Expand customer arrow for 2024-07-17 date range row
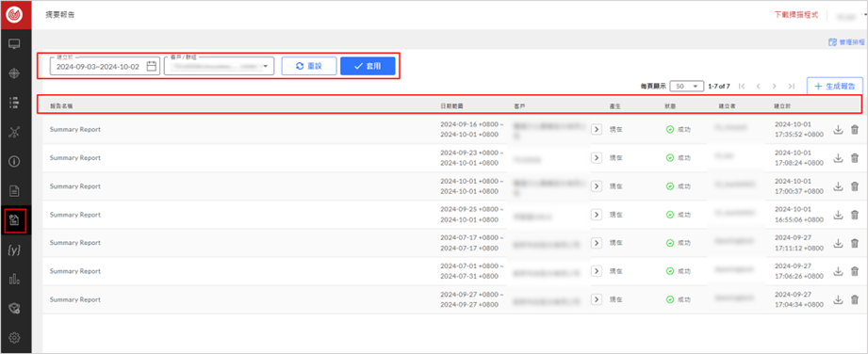This screenshot has width=868, height=354. coord(597,243)
